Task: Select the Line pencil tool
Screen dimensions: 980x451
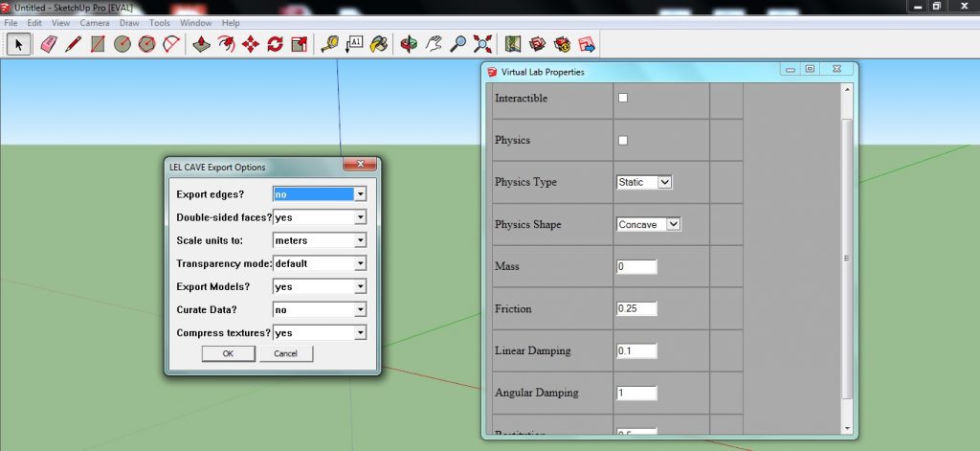Action: point(73,44)
